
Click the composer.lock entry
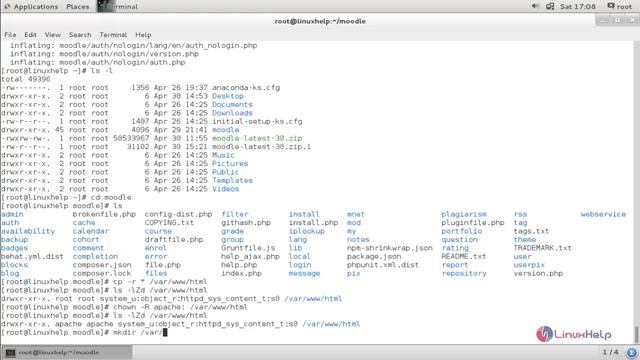[102, 273]
